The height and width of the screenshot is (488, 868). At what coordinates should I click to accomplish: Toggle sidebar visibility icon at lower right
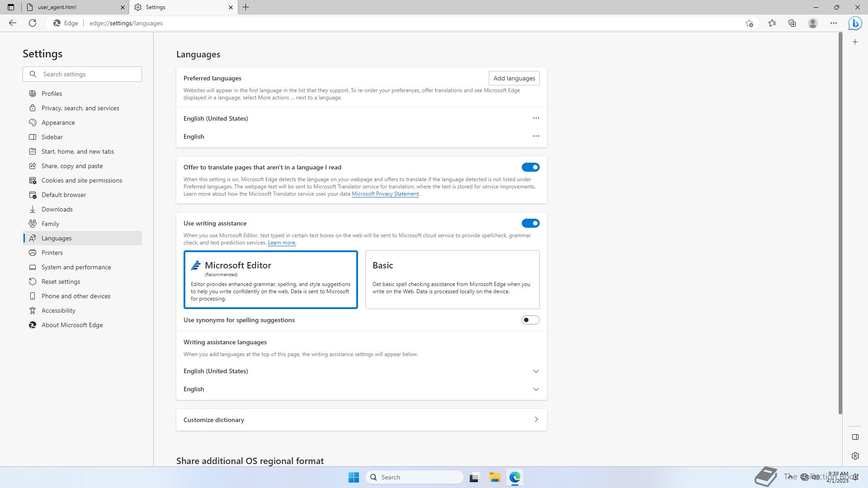855,437
